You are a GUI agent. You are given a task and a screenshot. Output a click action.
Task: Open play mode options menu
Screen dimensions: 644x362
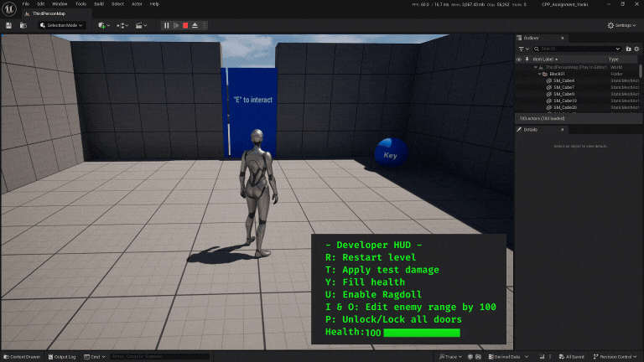pyautogui.click(x=204, y=25)
